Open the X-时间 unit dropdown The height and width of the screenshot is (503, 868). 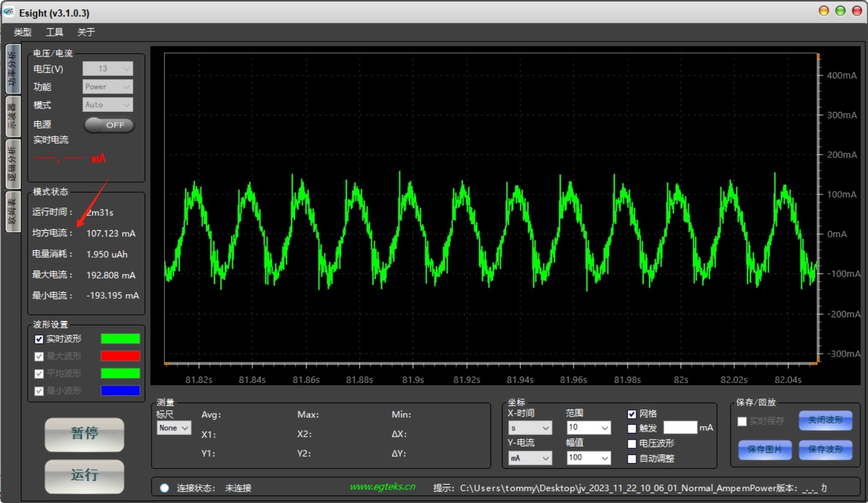[x=530, y=428]
